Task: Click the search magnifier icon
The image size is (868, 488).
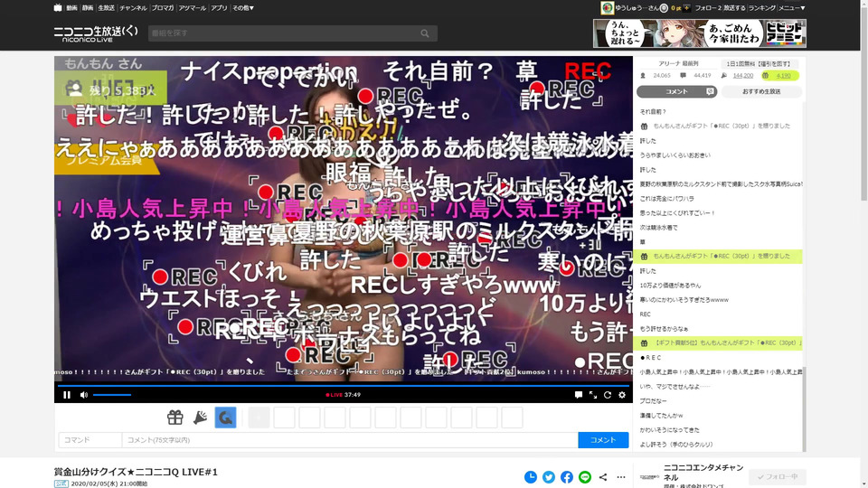Action: 425,33
